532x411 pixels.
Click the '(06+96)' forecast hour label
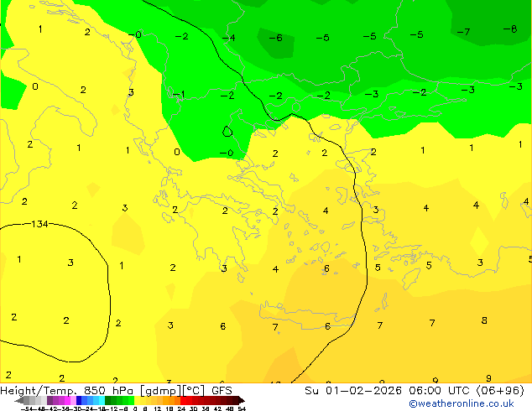500,391
